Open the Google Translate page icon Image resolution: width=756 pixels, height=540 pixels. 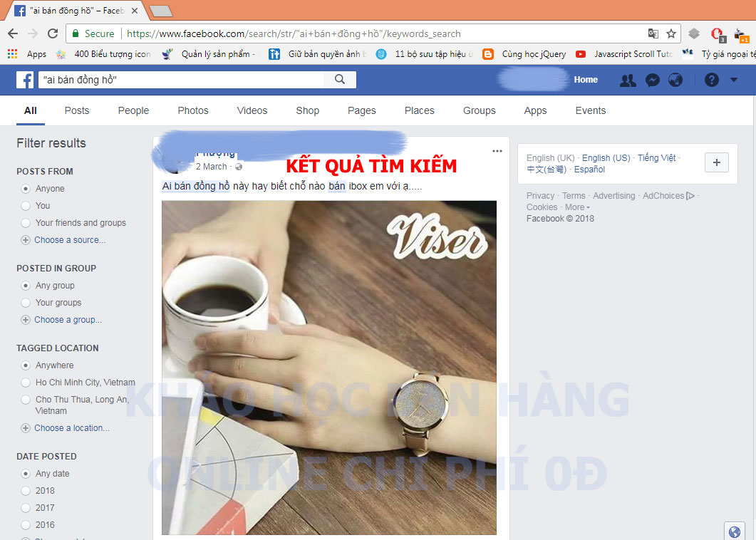(x=653, y=33)
